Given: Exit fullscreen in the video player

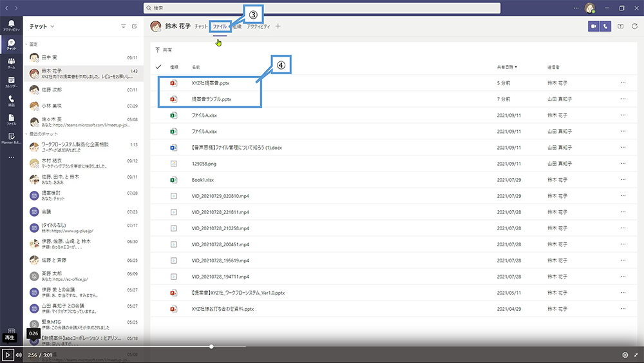Looking at the screenshot, I should point(636,355).
